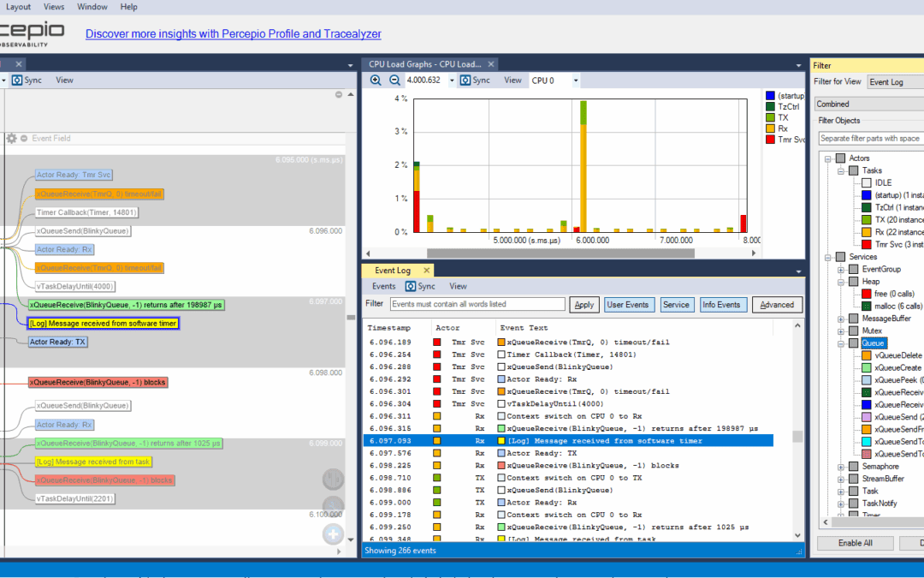Close the left trace view tab

[x=19, y=63]
